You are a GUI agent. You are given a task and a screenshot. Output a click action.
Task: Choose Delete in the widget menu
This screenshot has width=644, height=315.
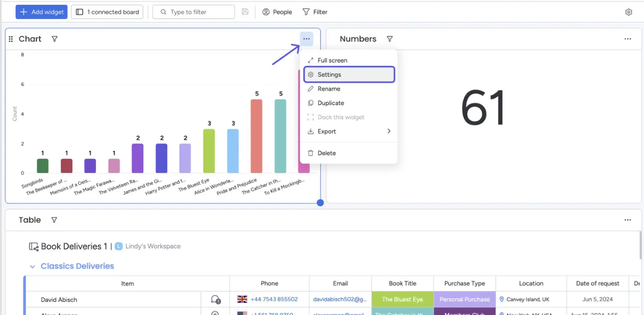(x=326, y=153)
